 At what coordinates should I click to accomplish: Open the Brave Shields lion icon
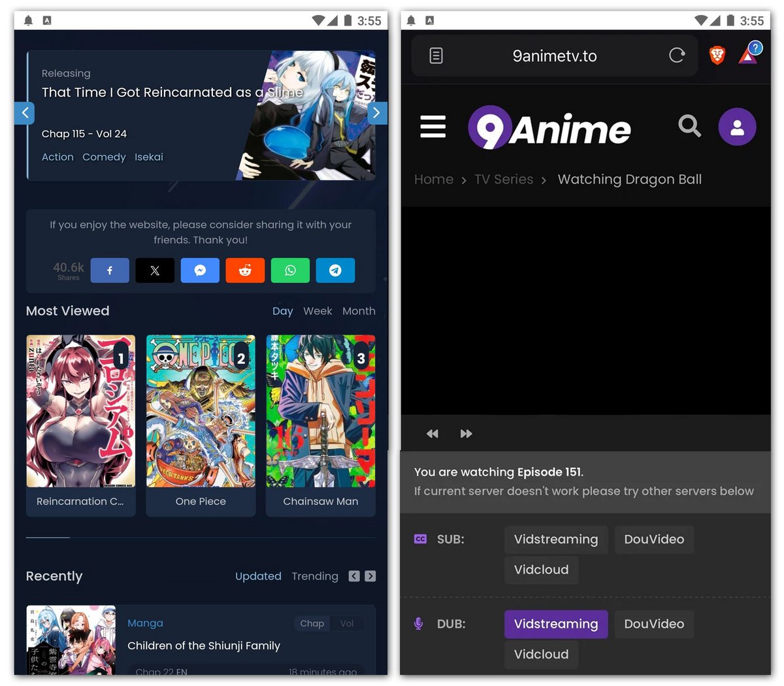[716, 56]
